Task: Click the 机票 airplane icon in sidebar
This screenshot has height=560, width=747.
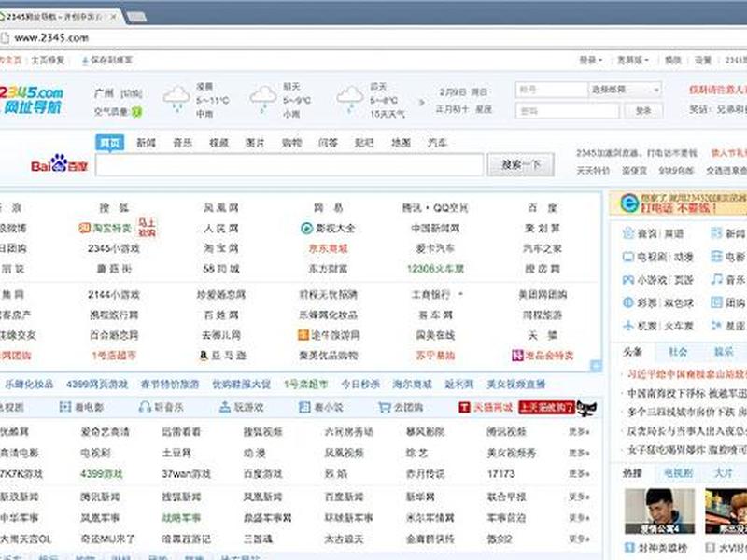Action: [628, 326]
